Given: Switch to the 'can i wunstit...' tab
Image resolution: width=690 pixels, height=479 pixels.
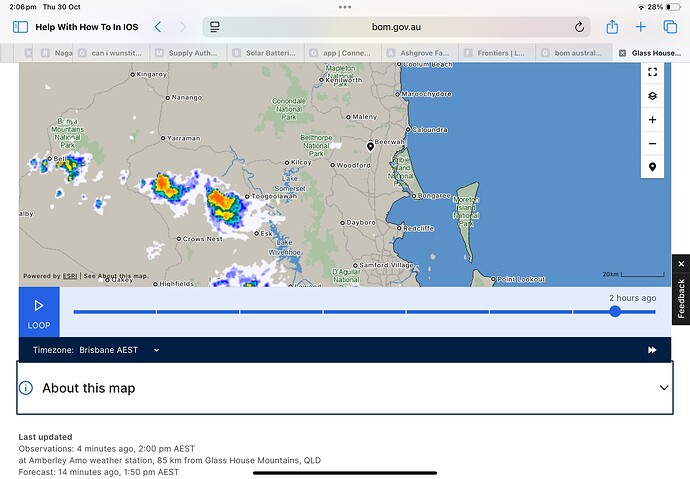Looking at the screenshot, I should [111, 53].
